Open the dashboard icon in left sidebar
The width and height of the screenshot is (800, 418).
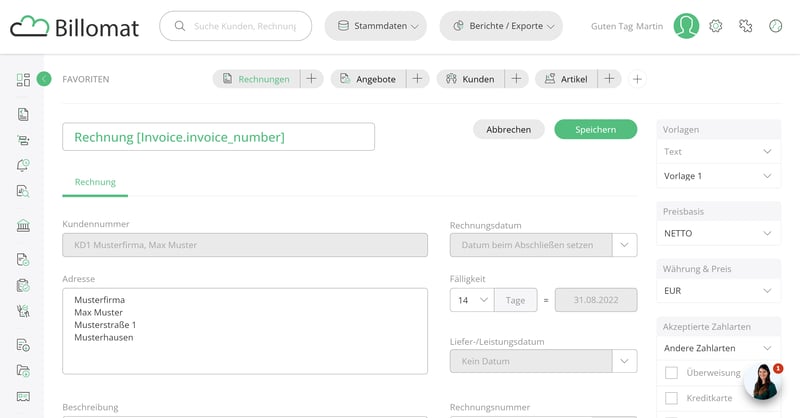23,79
